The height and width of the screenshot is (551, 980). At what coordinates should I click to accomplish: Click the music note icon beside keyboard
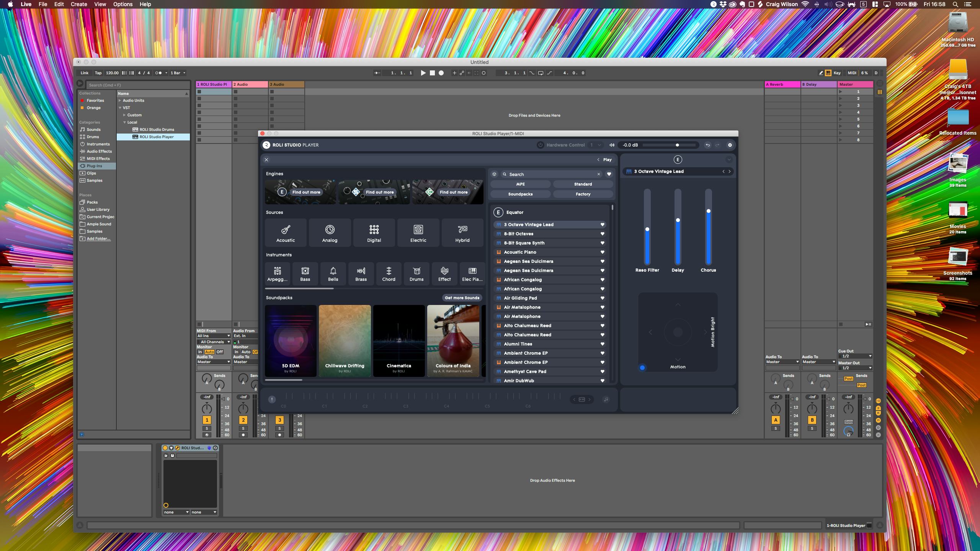tap(606, 399)
